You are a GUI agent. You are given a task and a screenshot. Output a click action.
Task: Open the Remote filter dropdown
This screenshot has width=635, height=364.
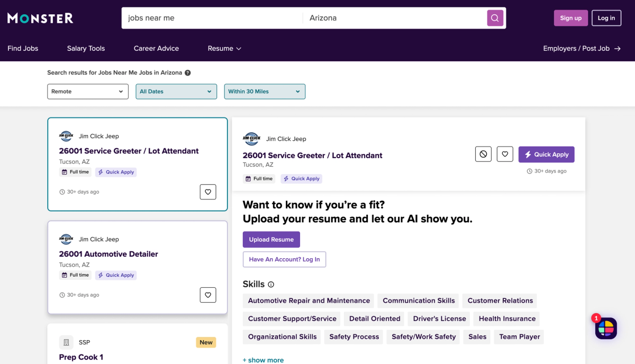(x=88, y=92)
